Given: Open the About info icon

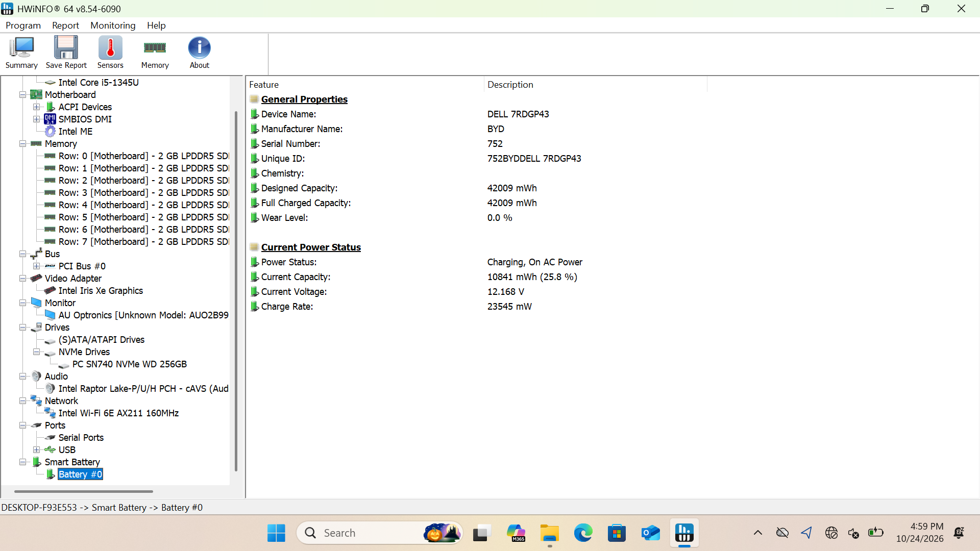Looking at the screenshot, I should click(x=199, y=53).
